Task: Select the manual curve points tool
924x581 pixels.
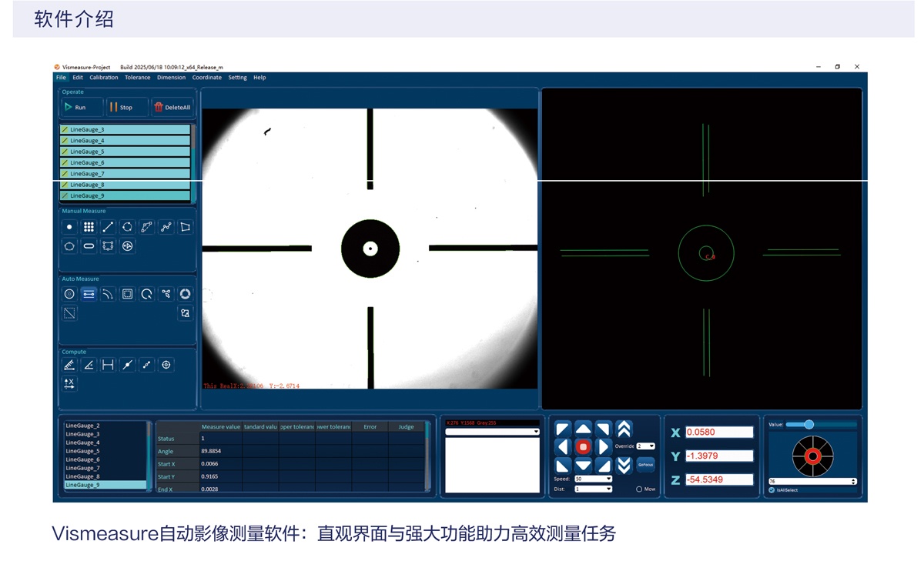Action: click(166, 227)
